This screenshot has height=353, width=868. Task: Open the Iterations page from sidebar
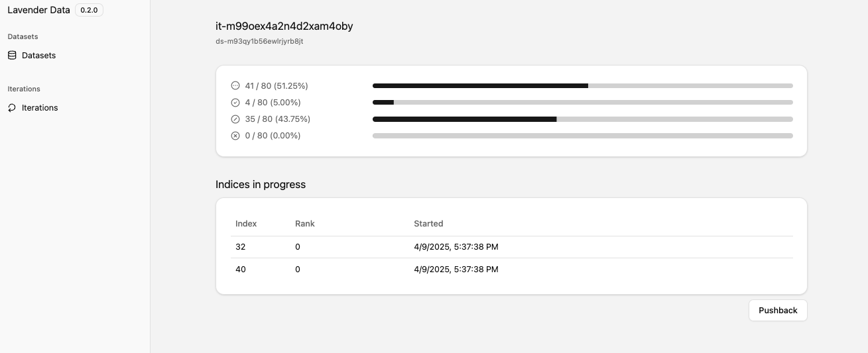(40, 108)
